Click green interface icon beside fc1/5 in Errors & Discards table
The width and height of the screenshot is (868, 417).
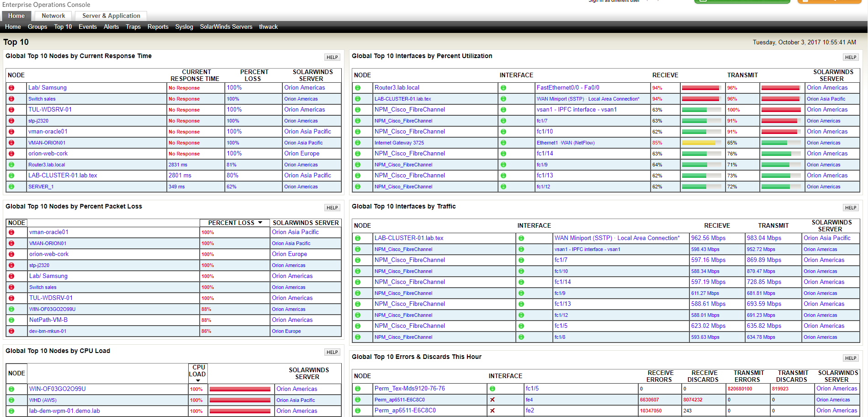click(x=492, y=389)
